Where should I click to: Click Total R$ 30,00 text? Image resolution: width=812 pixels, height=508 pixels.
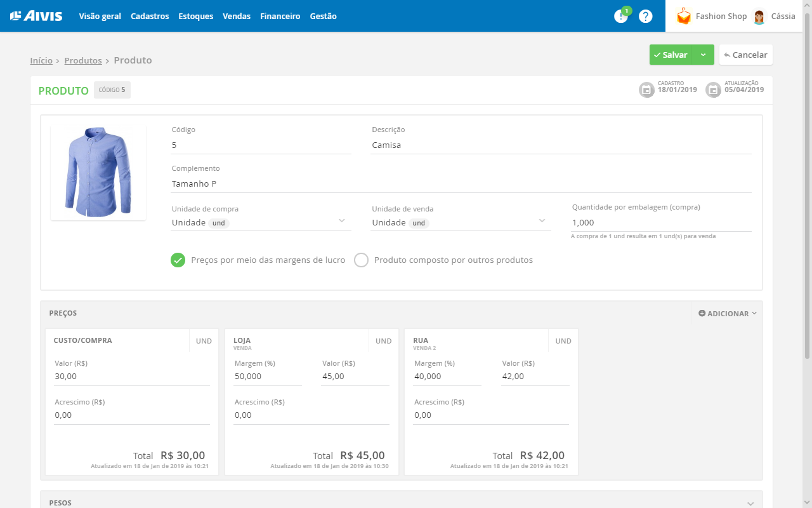coord(169,455)
